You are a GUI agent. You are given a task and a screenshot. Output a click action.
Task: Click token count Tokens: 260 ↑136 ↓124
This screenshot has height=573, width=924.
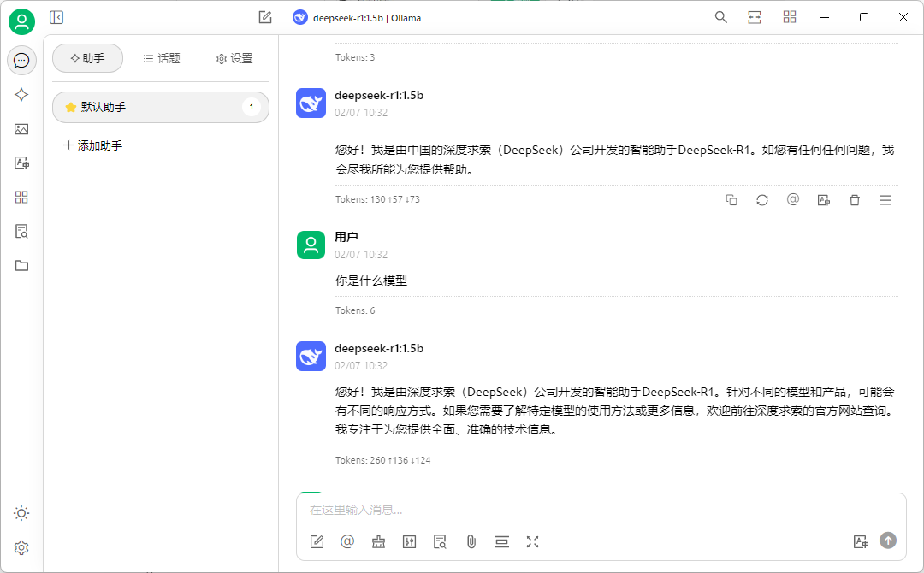pyautogui.click(x=383, y=460)
